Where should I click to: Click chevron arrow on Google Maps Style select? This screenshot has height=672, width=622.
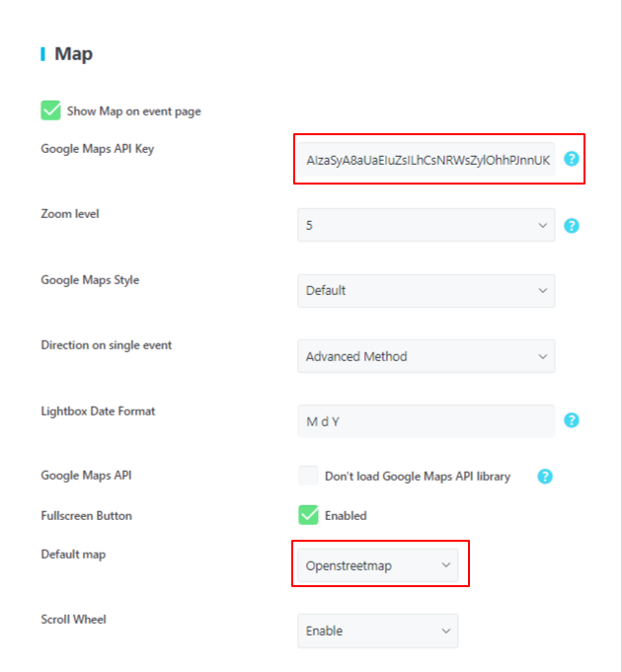click(x=543, y=290)
